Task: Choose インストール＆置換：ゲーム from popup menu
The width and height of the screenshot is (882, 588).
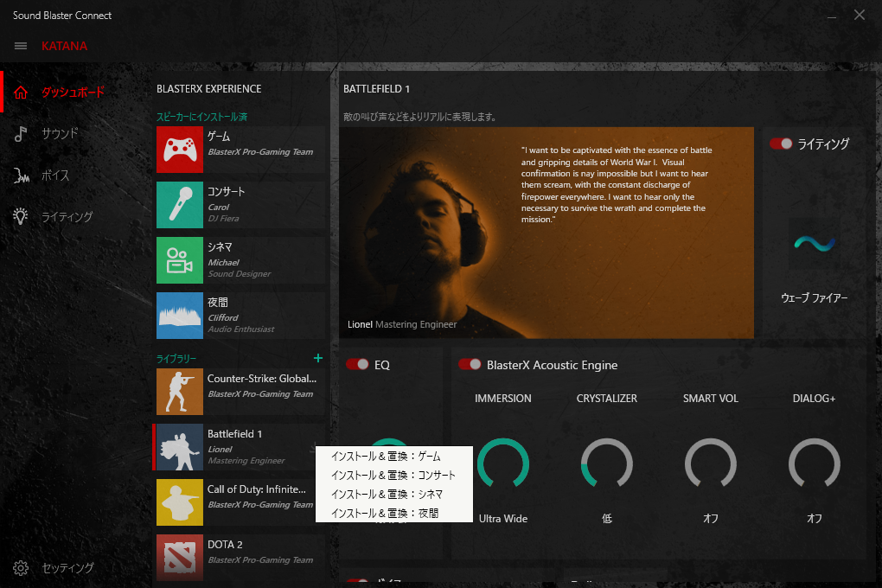Action: point(393,457)
